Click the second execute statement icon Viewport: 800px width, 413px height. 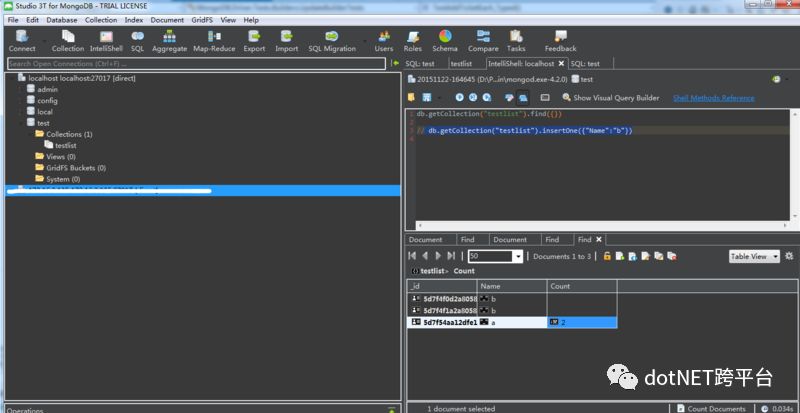click(x=473, y=98)
